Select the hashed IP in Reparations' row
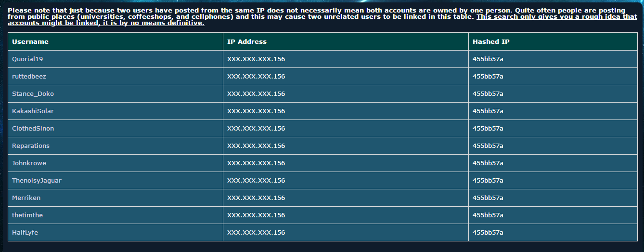The height and width of the screenshot is (252, 644). (x=488, y=146)
